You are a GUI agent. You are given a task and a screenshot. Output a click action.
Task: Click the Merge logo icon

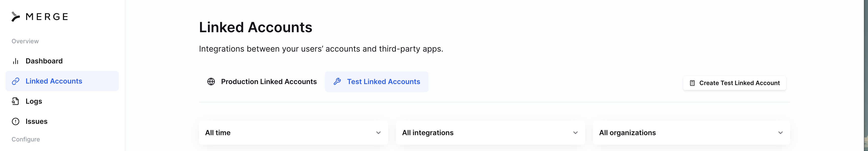[x=16, y=17]
